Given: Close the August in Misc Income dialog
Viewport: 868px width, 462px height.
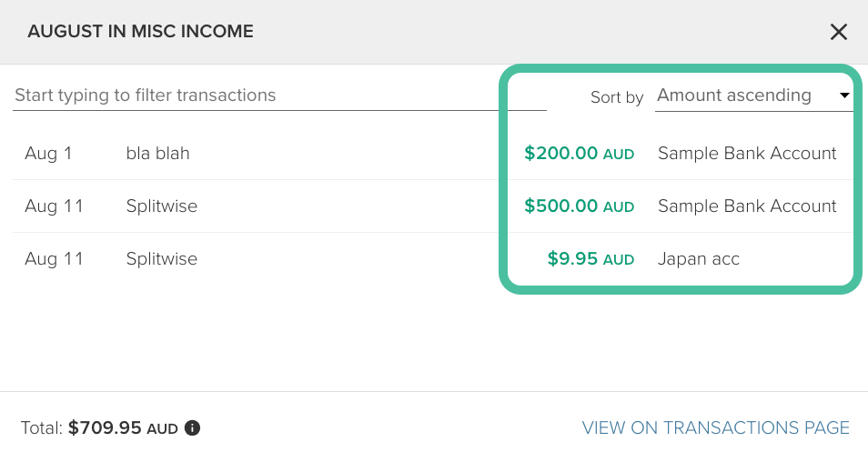Looking at the screenshot, I should point(838,33).
